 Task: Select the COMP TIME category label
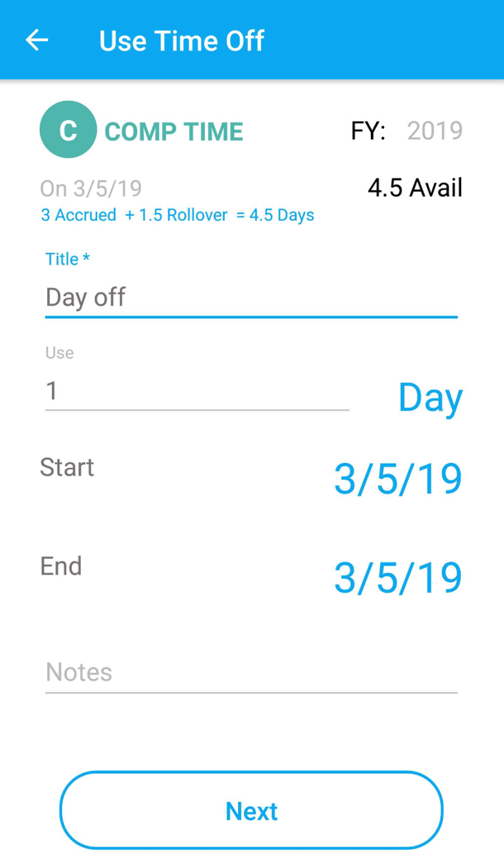pyautogui.click(x=174, y=131)
